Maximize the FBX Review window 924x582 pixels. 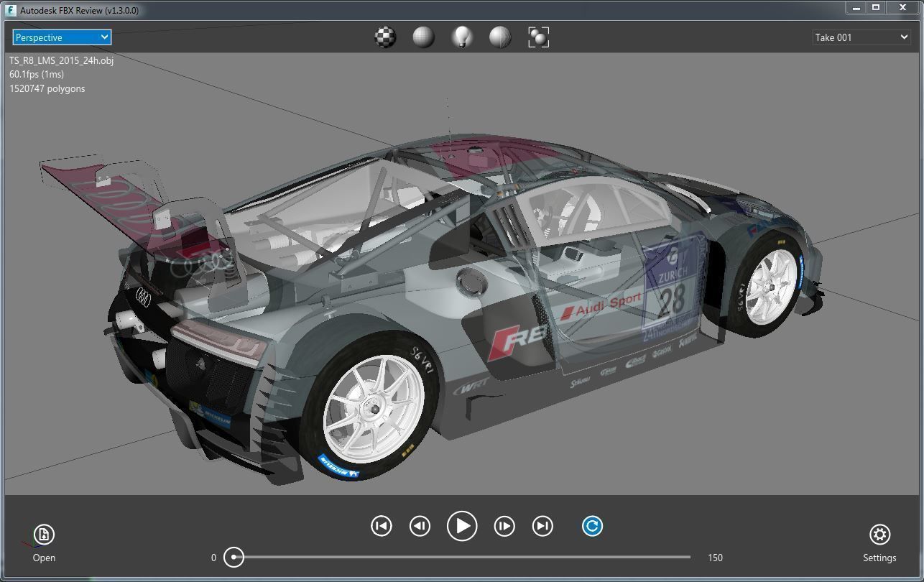coord(876,7)
